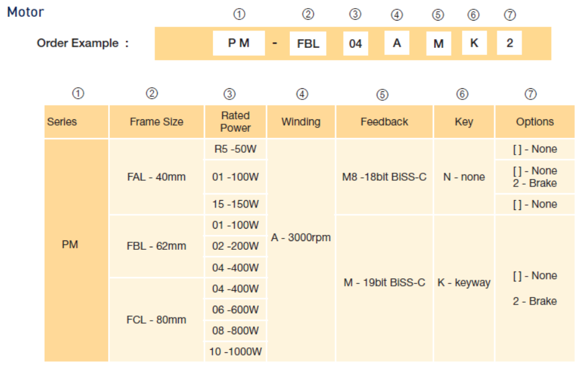Select the FAL - 40mm cell
Image resolution: width=588 pixels, height=366 pixels.
click(x=156, y=177)
